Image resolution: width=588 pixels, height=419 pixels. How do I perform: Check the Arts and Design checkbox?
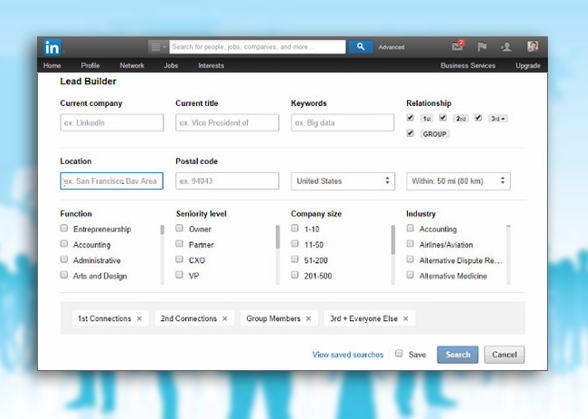pos(64,275)
